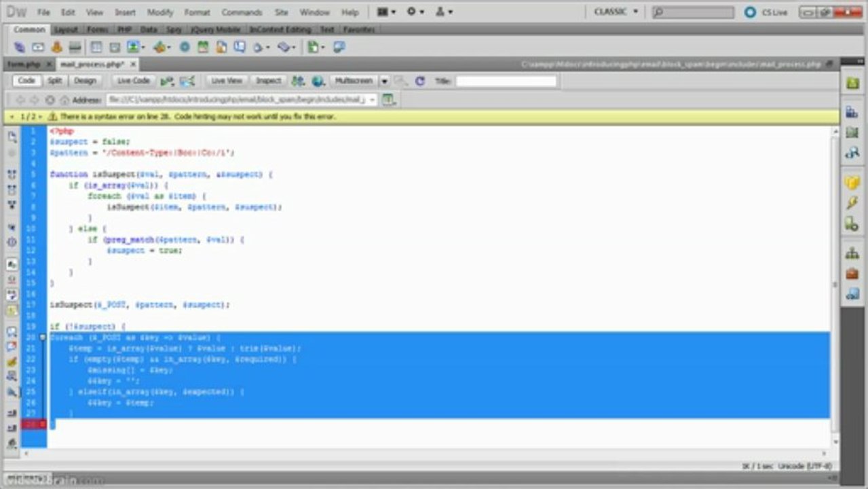868x489 pixels.
Task: Click the search field in application bar
Action: pyautogui.click(x=693, y=12)
